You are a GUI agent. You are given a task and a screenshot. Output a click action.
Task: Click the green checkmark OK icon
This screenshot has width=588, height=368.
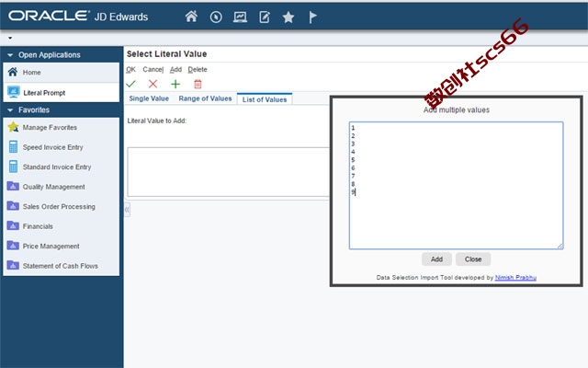click(x=130, y=84)
